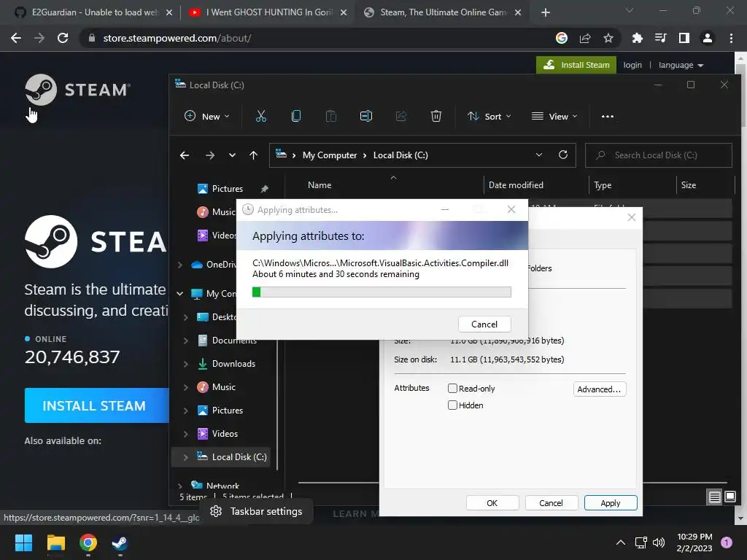Image resolution: width=747 pixels, height=560 pixels.
Task: Open the See more ellipsis in Explorer
Action: [x=608, y=116]
